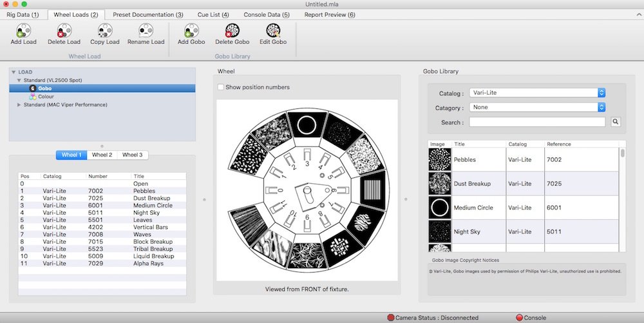Click the Delete Load icon

click(x=64, y=33)
